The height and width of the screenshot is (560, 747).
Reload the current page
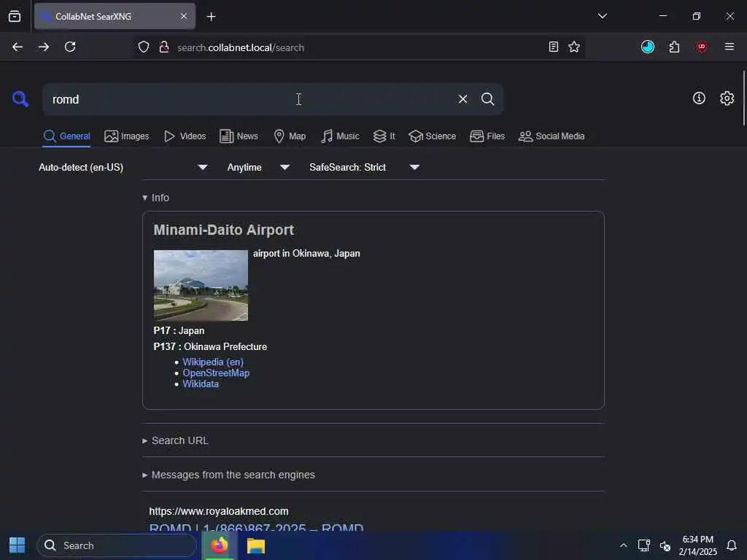70,47
